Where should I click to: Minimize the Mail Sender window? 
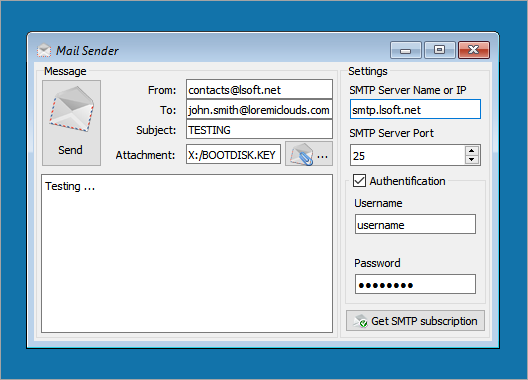point(405,50)
